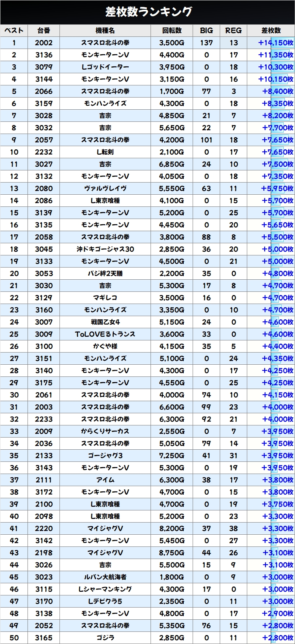
Task: Click the ルパン大航海者 machine name
Action: 105,577
